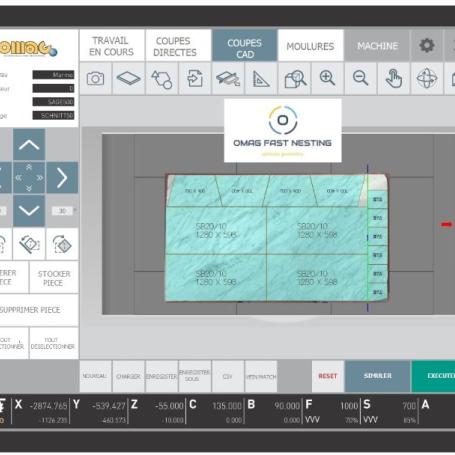Click the S spindle value 700

(x=409, y=406)
